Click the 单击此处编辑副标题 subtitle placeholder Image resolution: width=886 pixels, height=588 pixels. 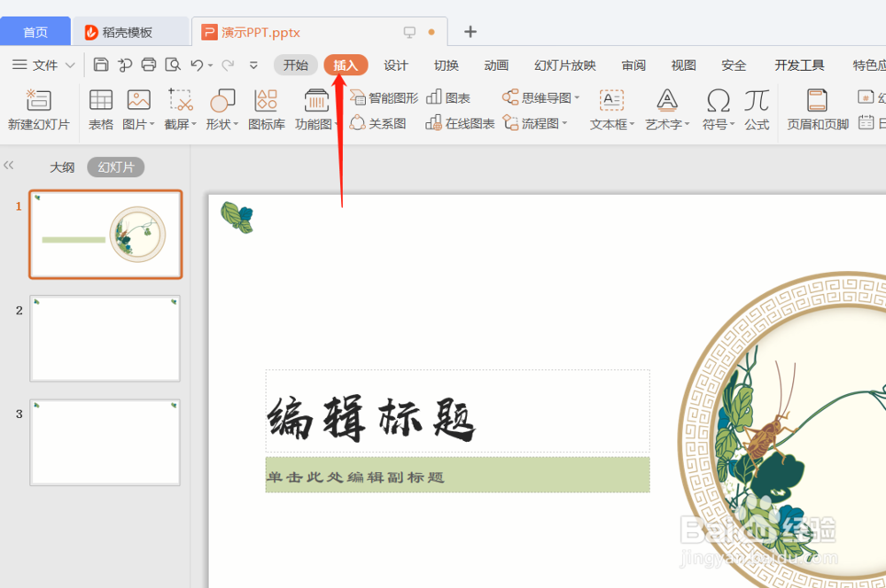458,475
